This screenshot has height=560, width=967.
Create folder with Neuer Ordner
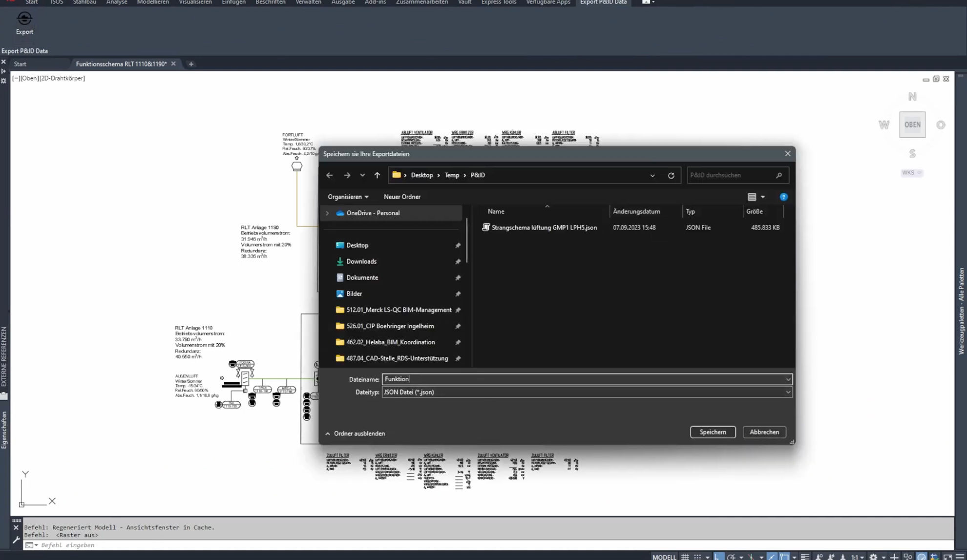pyautogui.click(x=402, y=197)
